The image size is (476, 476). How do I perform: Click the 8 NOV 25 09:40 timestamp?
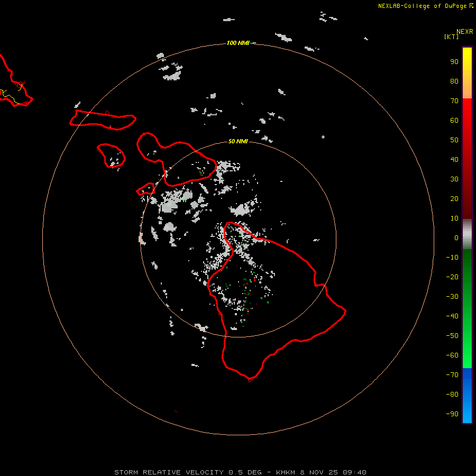tap(333, 472)
